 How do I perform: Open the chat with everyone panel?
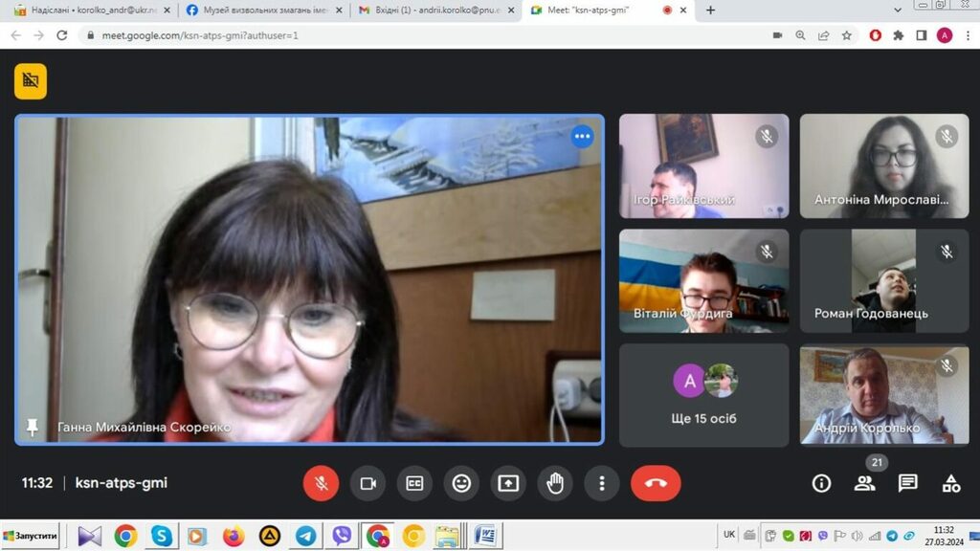coord(907,483)
